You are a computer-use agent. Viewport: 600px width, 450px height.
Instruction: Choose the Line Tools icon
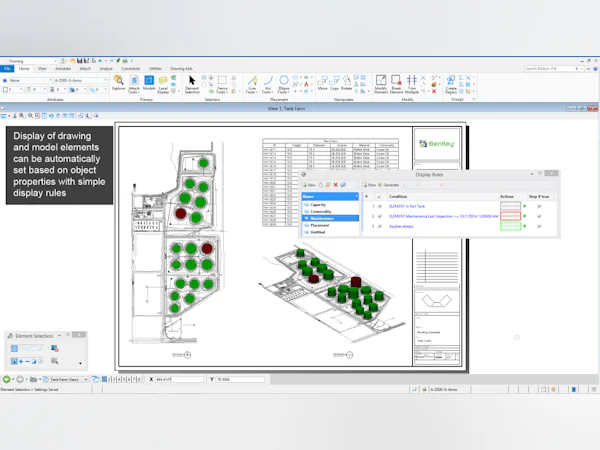click(x=252, y=84)
